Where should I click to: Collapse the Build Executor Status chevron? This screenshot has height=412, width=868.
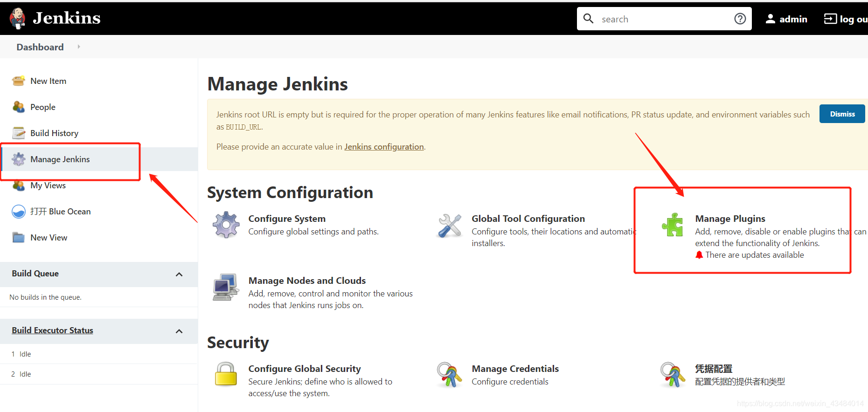click(x=179, y=331)
